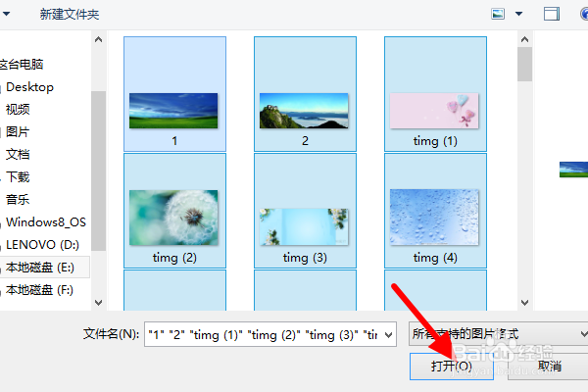Click the view mode thumbnail icon

[x=498, y=15]
